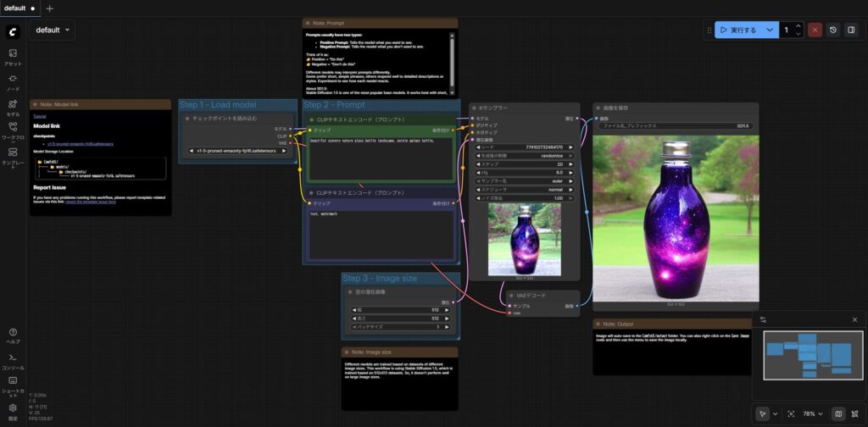Viewport: 868px width, 427px height.
Task: Click the red cancel run button
Action: pos(815,30)
